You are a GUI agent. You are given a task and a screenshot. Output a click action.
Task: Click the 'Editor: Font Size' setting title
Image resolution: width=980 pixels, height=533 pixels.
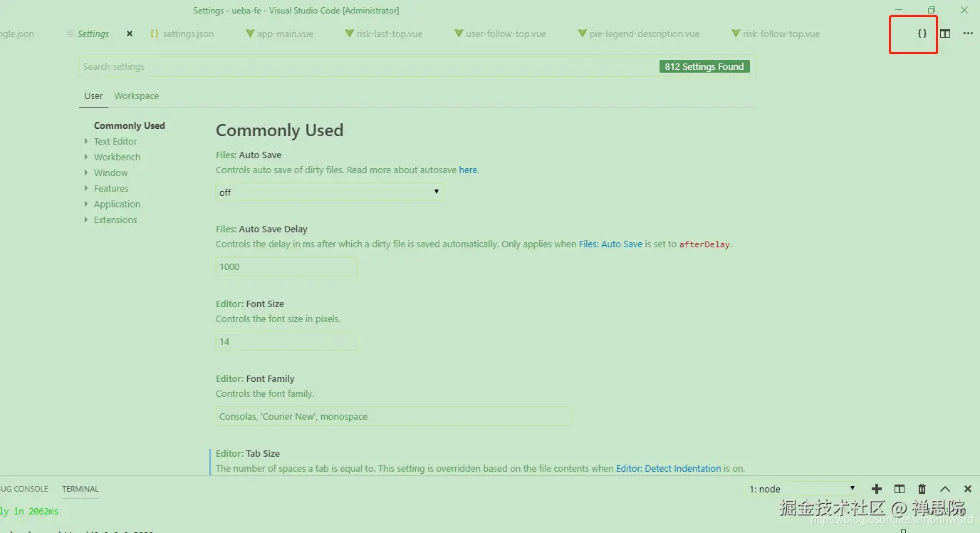click(x=250, y=304)
